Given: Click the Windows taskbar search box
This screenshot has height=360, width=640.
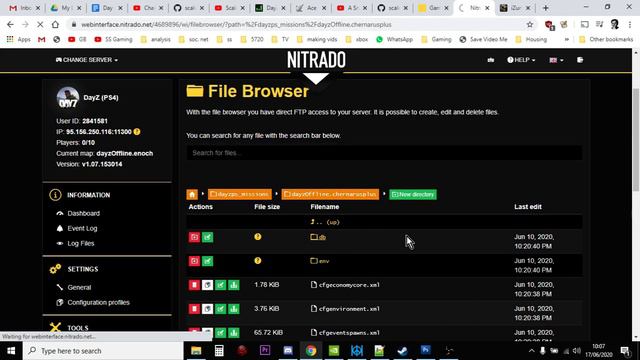Looking at the screenshot, I should pyautogui.click(x=103, y=351).
